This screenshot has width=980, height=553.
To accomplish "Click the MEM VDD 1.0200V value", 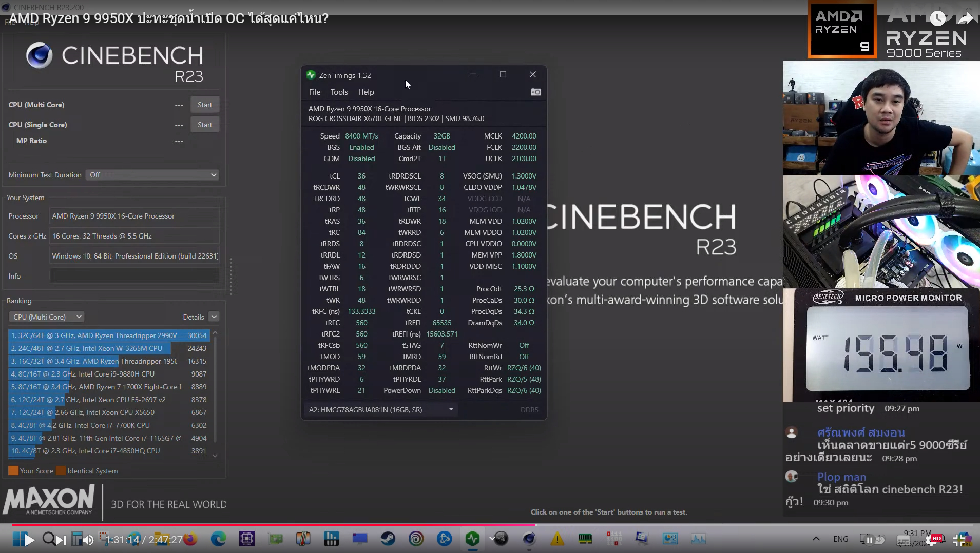I will click(x=524, y=221).
